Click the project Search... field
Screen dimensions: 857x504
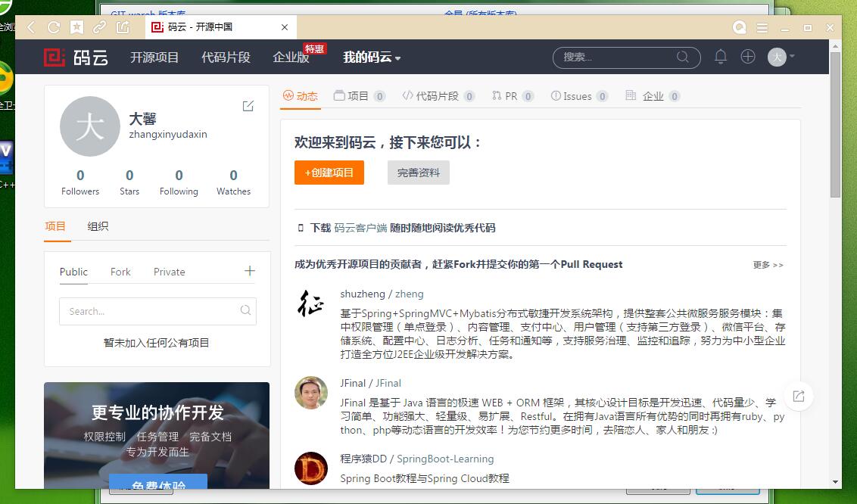(x=157, y=311)
